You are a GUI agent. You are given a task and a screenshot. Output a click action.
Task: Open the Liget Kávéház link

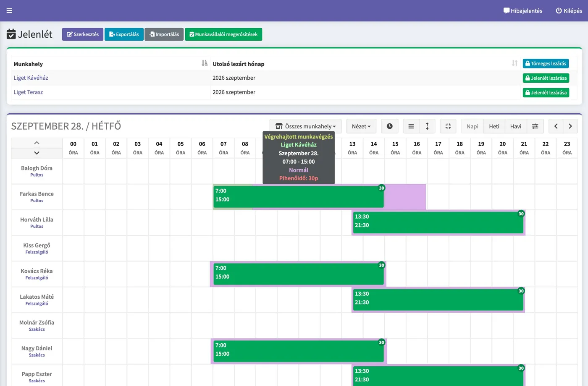31,78
